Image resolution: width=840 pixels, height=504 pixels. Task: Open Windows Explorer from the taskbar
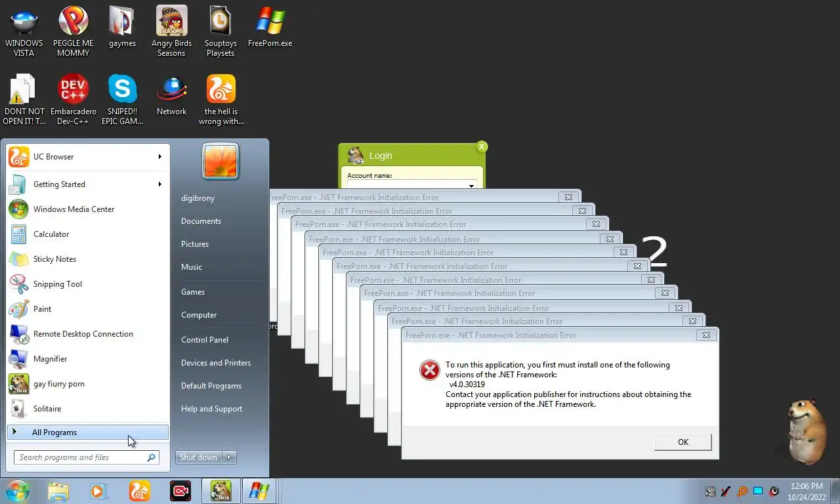pos(58,491)
